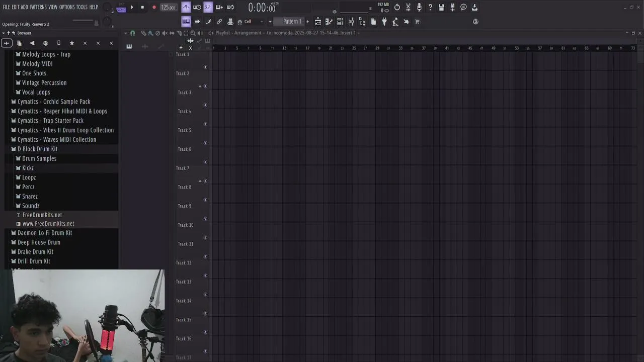Screen dimensions: 644x362
Task: Open the plugin picker plug icon
Action: pyautogui.click(x=384, y=22)
